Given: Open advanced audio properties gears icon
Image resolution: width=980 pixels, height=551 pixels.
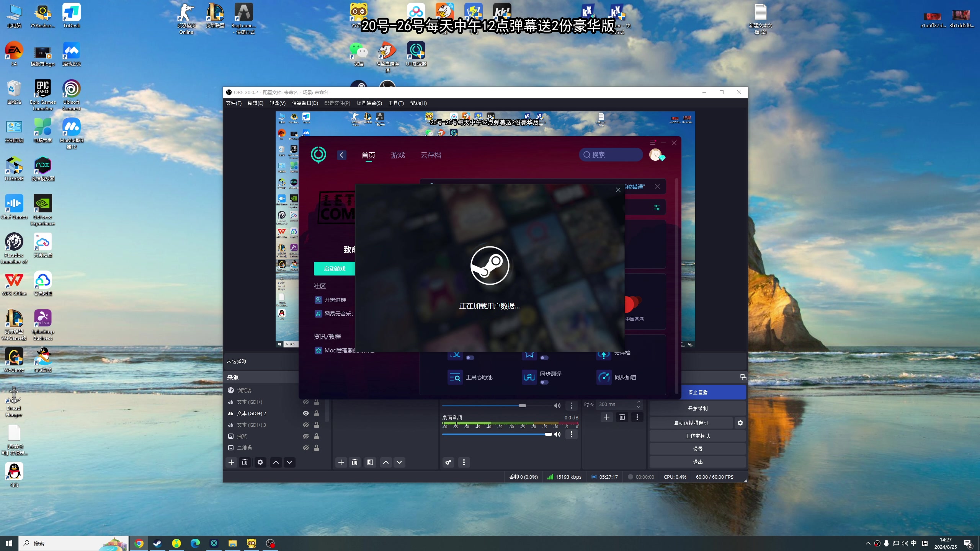Looking at the screenshot, I should click(448, 462).
